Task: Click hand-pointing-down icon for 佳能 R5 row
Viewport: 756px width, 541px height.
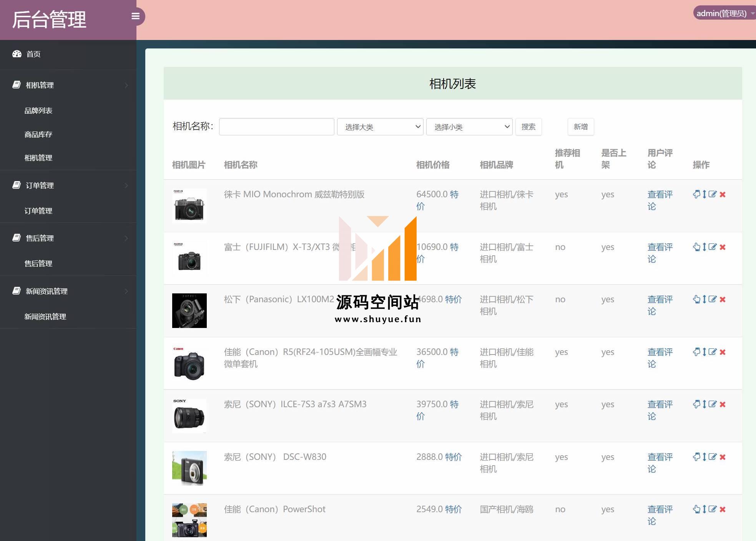Action: tap(696, 352)
